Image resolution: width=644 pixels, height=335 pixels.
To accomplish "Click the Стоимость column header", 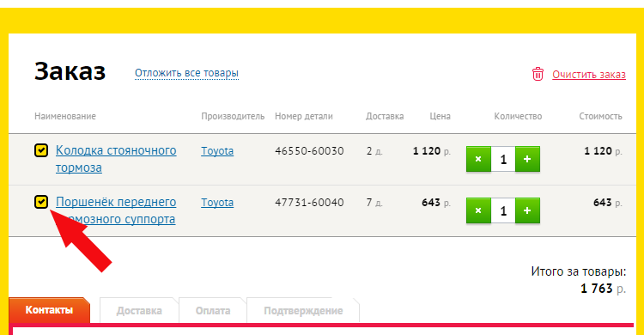I will [x=600, y=116].
